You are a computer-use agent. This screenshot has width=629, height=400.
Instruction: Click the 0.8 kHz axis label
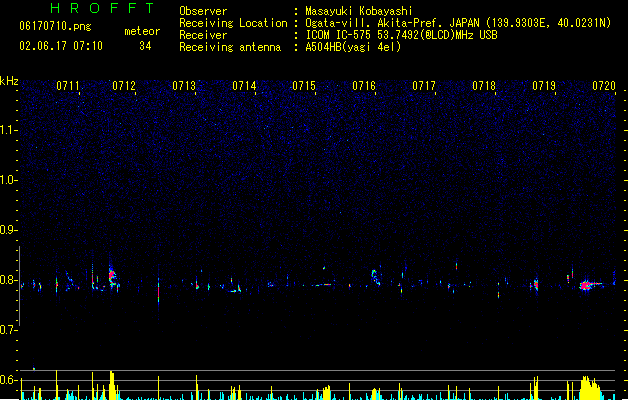point(8,280)
